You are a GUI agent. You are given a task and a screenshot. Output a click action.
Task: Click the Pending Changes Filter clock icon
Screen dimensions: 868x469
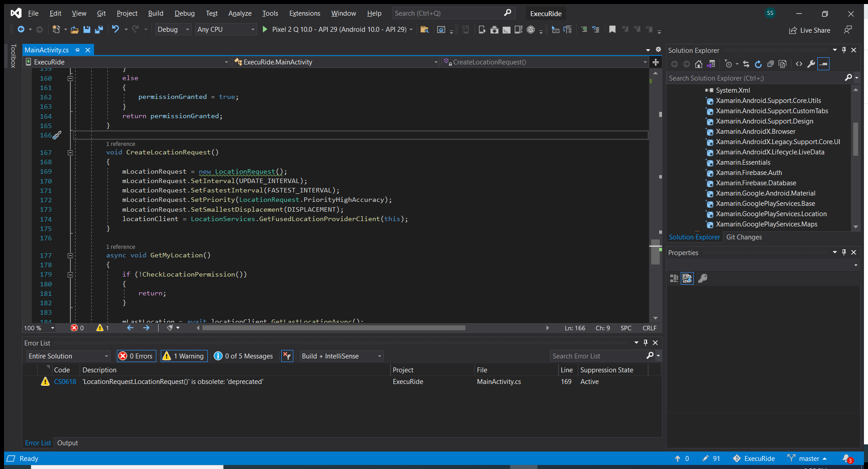coord(729,64)
